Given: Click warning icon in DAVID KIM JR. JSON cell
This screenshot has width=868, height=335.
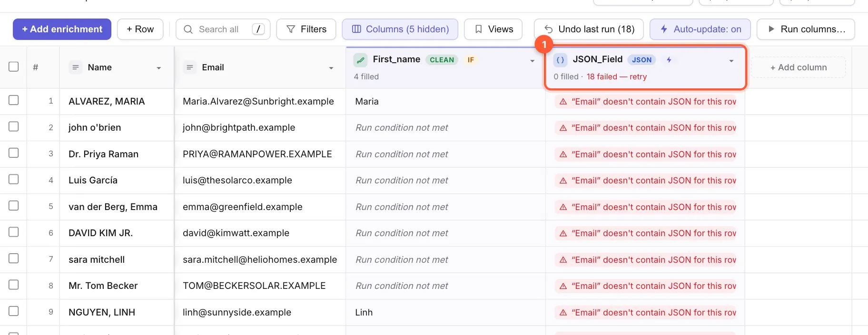Looking at the screenshot, I should (563, 233).
